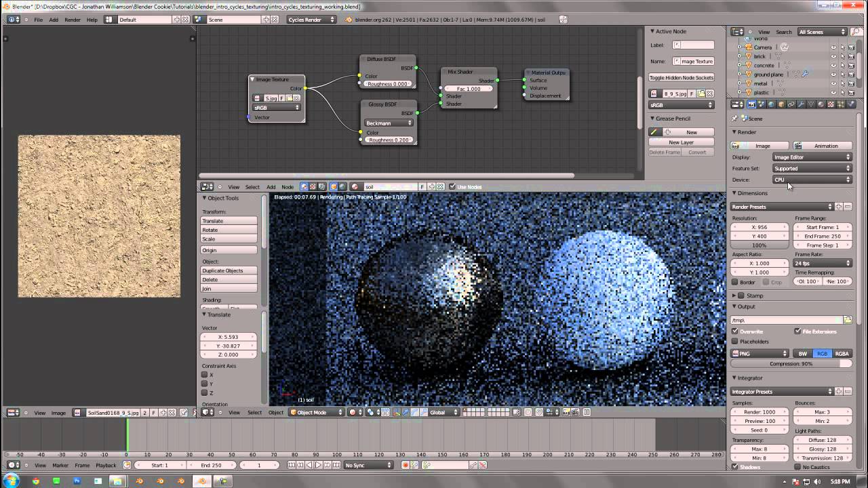The image size is (868, 488).
Task: Click the Windows Start button
Action: (x=12, y=481)
